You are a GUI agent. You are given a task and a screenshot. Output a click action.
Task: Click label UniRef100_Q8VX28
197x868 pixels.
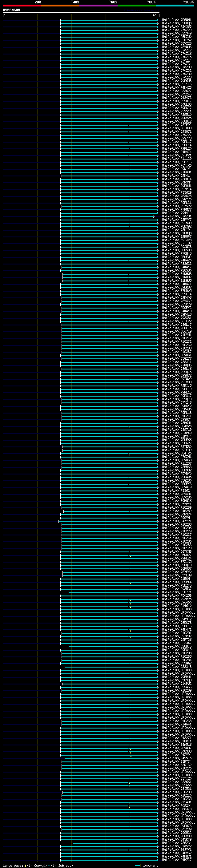[177, 43]
